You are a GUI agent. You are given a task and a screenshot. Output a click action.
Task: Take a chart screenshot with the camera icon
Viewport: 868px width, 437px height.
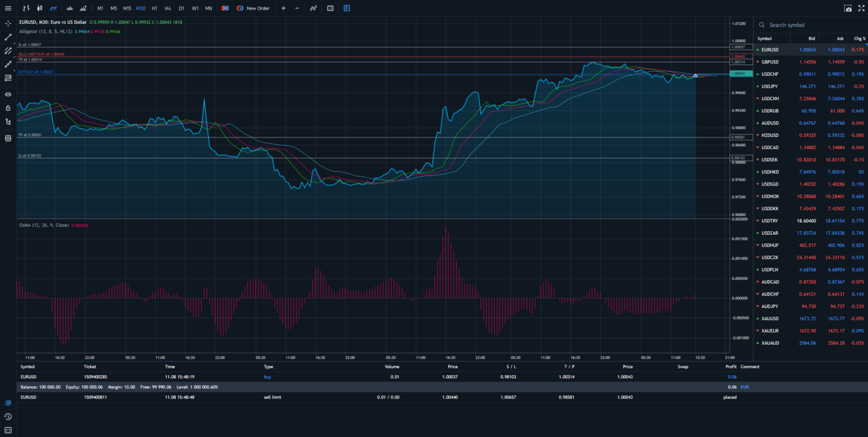pos(847,8)
